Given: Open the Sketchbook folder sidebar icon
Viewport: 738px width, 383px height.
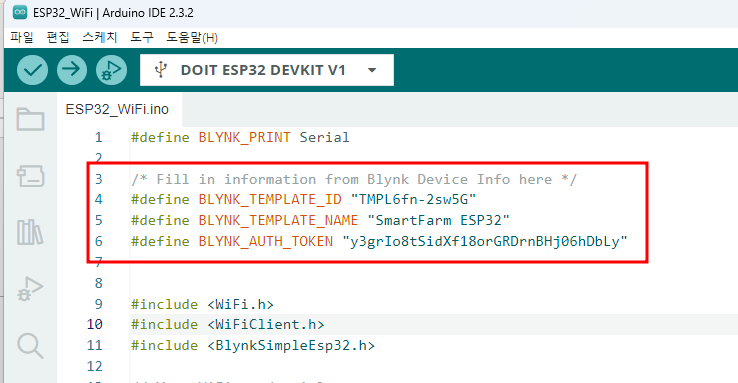Looking at the screenshot, I should pyautogui.click(x=31, y=119).
